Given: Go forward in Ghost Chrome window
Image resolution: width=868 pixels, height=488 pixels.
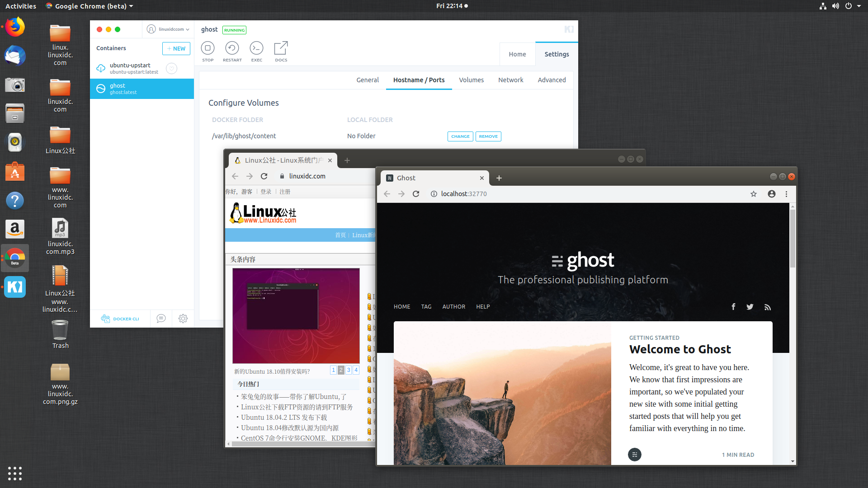Looking at the screenshot, I should pos(401,194).
